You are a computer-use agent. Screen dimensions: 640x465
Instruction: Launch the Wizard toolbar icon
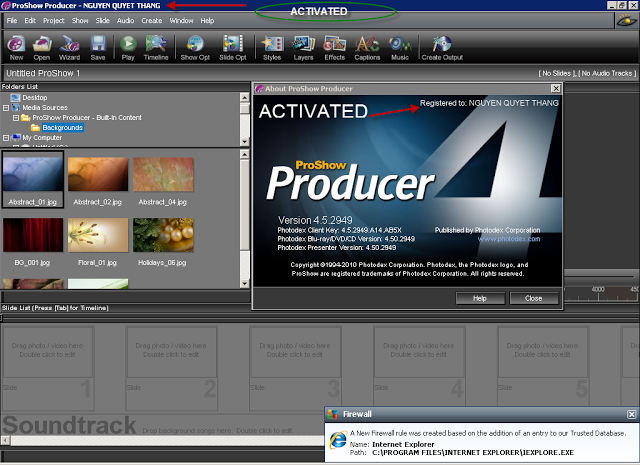point(70,47)
